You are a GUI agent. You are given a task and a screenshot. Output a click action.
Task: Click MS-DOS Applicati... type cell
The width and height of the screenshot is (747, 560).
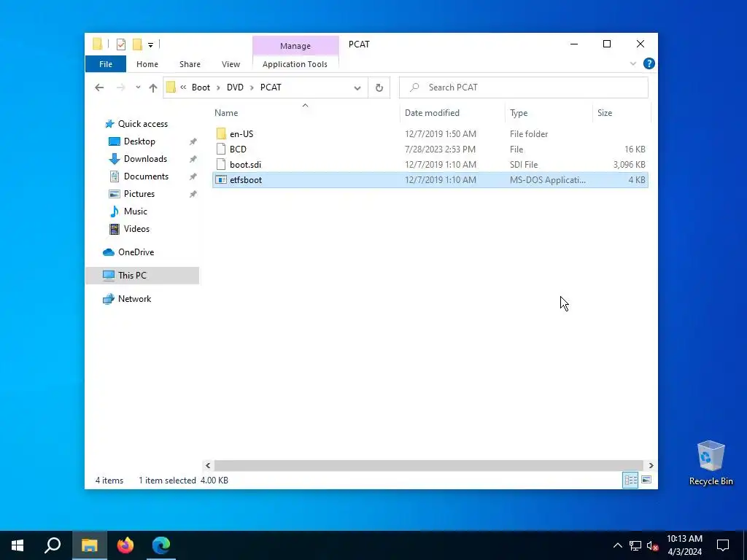pyautogui.click(x=548, y=179)
